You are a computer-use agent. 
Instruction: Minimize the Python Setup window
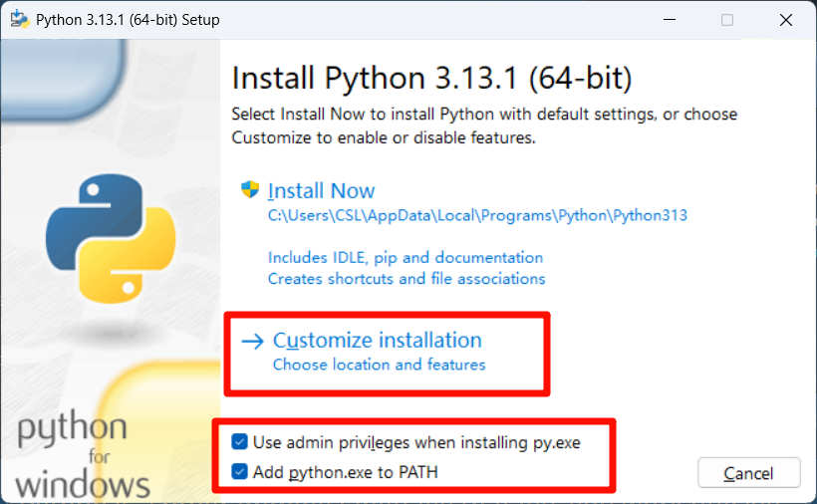pyautogui.click(x=670, y=20)
